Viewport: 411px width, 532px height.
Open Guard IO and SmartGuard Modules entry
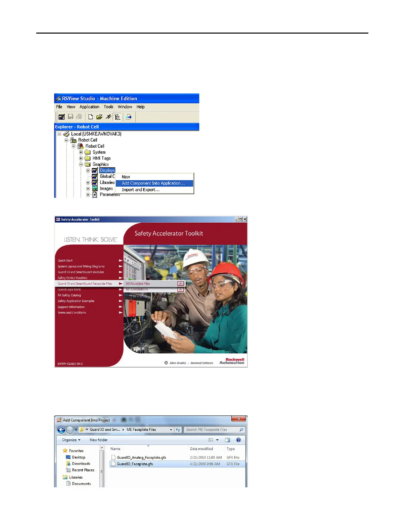tap(81, 272)
